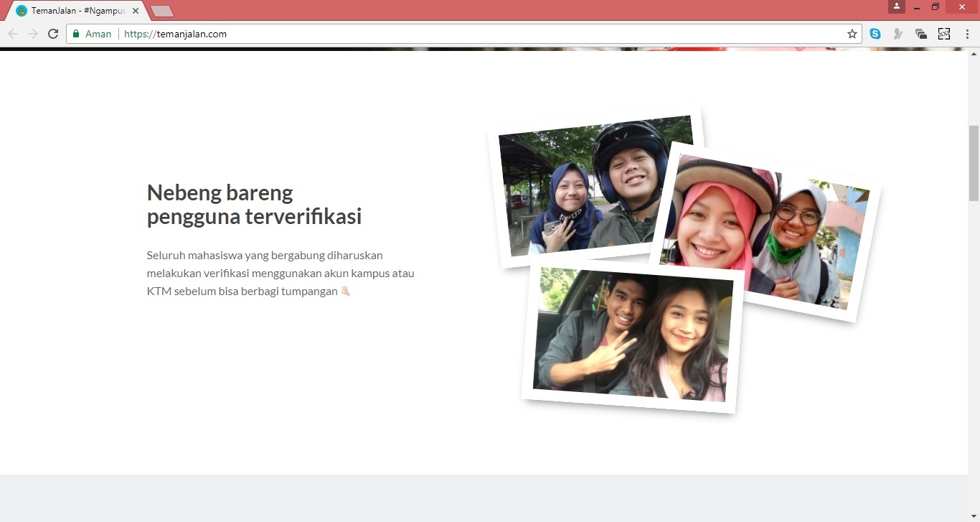980x522 pixels.
Task: Click the scrollbar down arrow
Action: click(974, 516)
